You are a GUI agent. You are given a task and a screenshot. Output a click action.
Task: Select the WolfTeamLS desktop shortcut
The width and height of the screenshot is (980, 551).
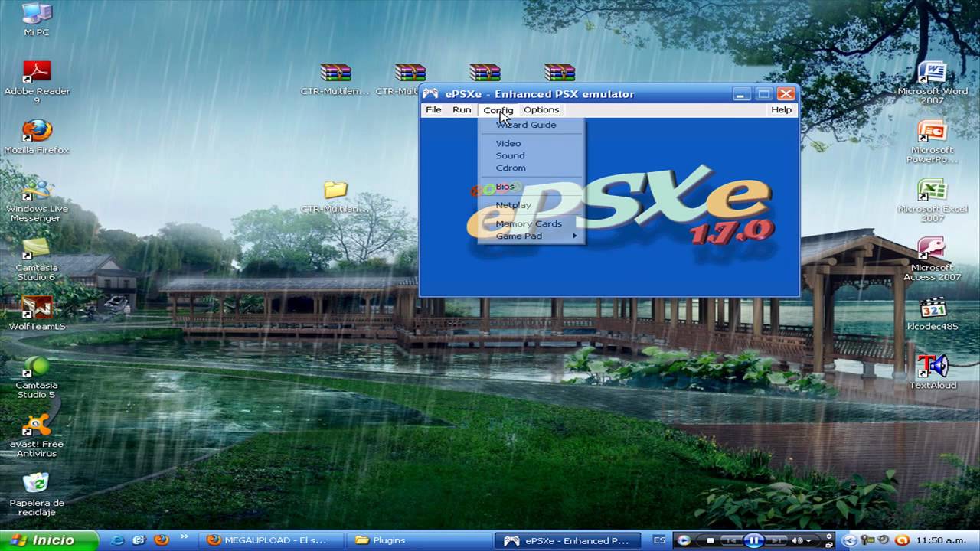[36, 313]
